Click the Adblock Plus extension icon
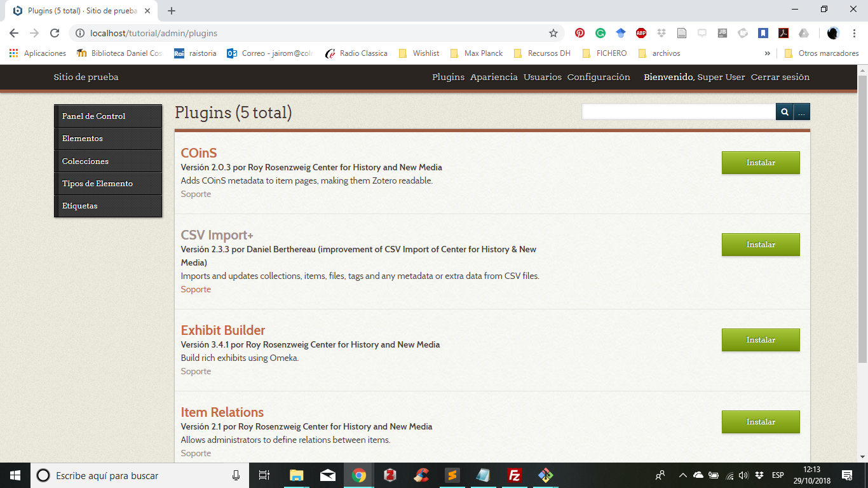 (x=640, y=32)
